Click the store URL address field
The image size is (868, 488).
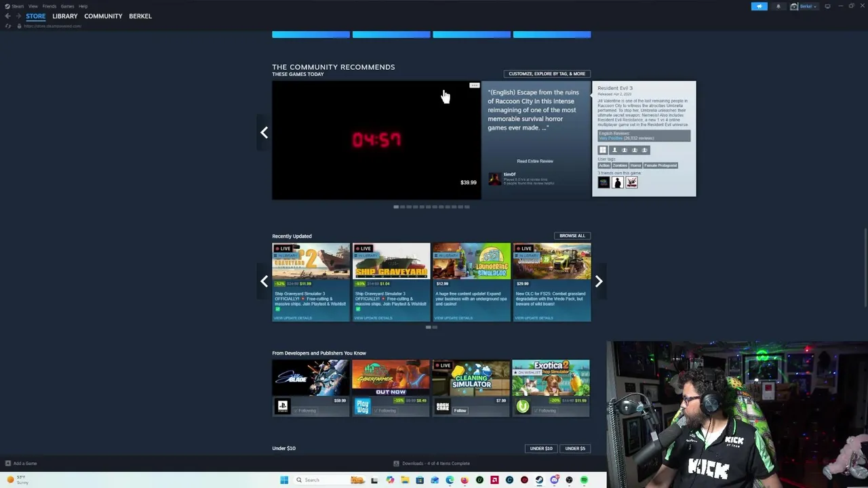[52, 26]
